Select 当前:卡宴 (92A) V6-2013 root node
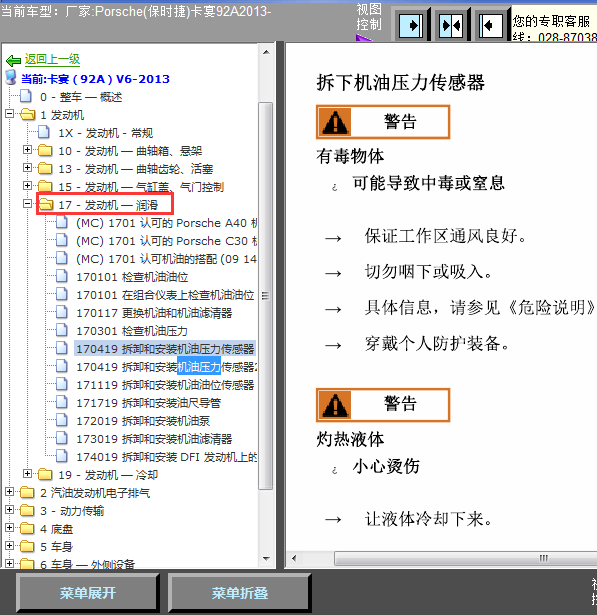 [95, 79]
